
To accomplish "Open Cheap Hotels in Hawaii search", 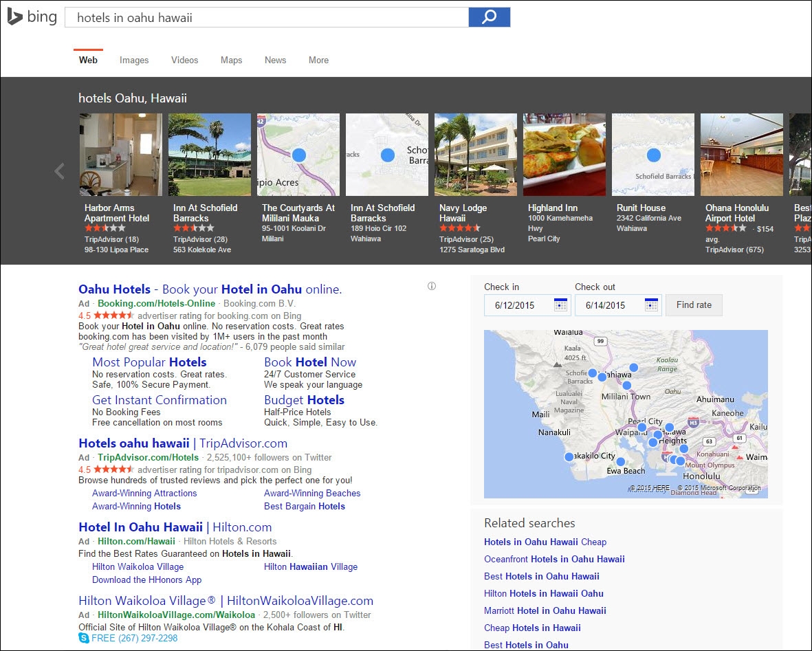I will point(532,628).
